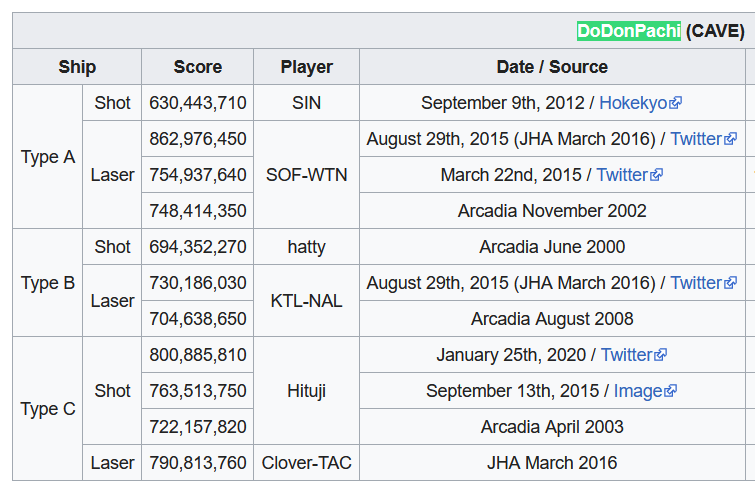The height and width of the screenshot is (500, 755).
Task: Select the Type B ship cell
Action: click(48, 283)
